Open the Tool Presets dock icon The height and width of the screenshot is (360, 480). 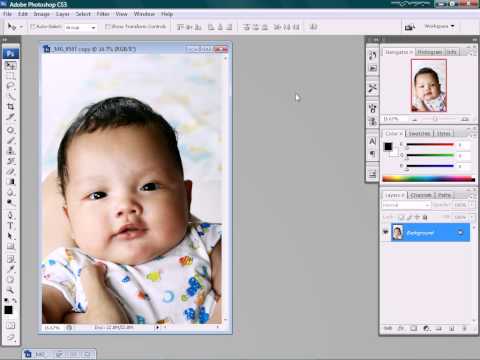point(372,88)
